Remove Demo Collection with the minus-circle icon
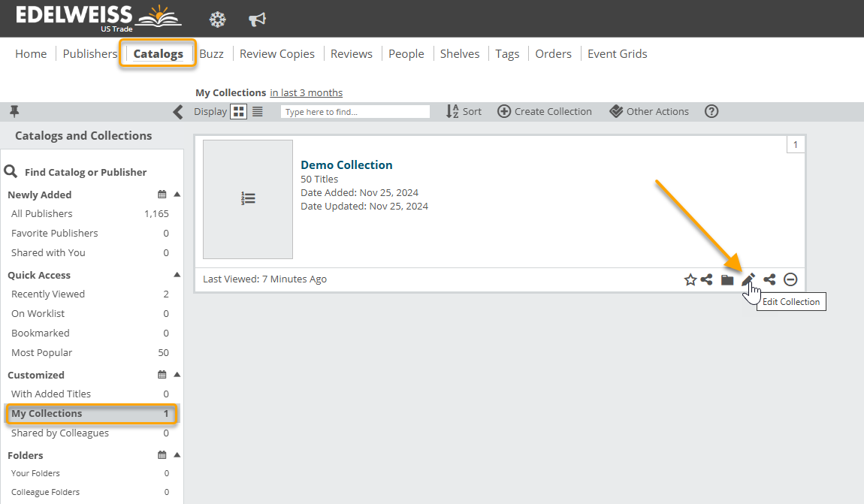The image size is (864, 504). pos(790,279)
